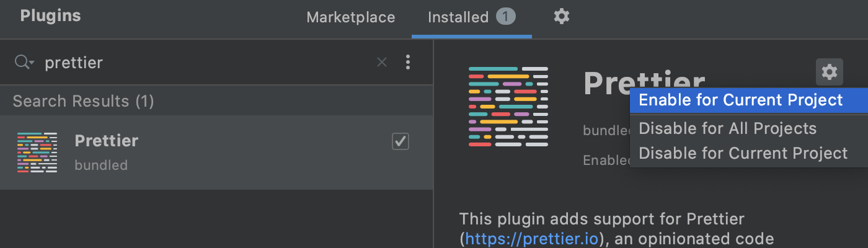Click the small Prettier logo in search results
The height and width of the screenshot is (248, 868).
tap(37, 152)
